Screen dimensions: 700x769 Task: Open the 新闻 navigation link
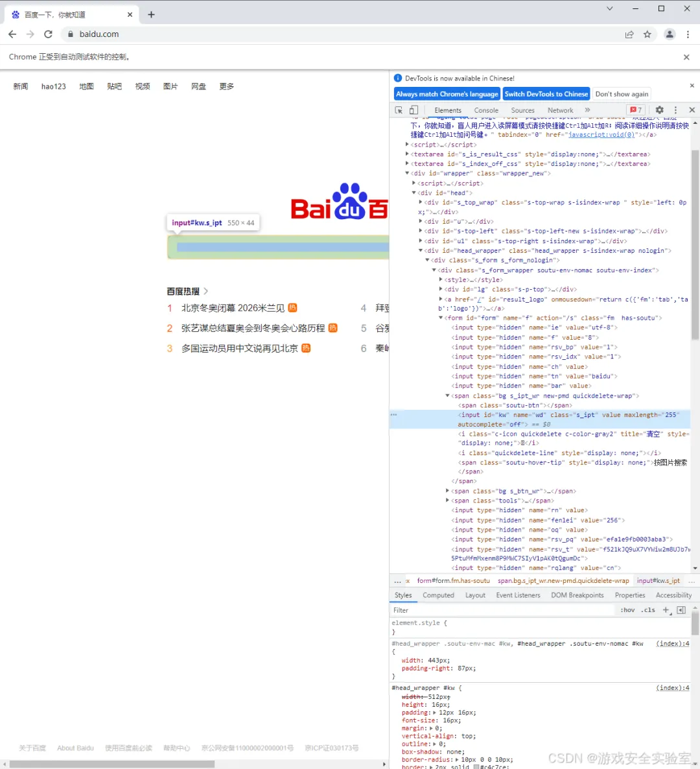21,86
